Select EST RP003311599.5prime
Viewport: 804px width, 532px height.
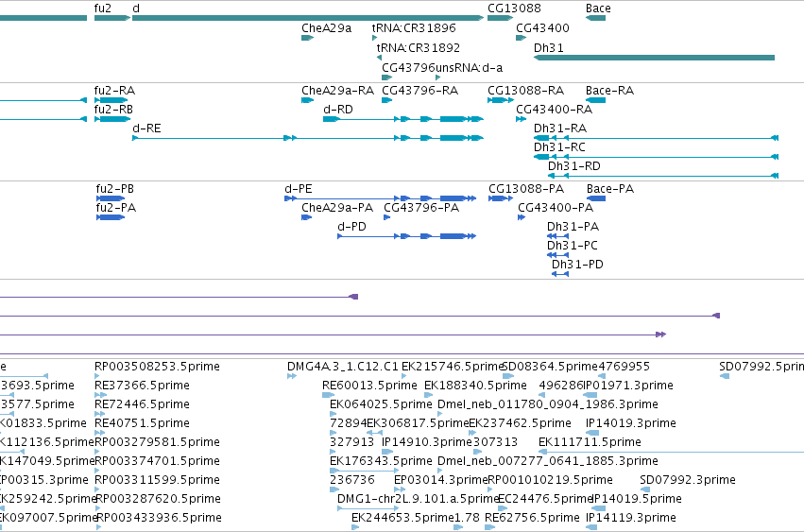[157, 480]
